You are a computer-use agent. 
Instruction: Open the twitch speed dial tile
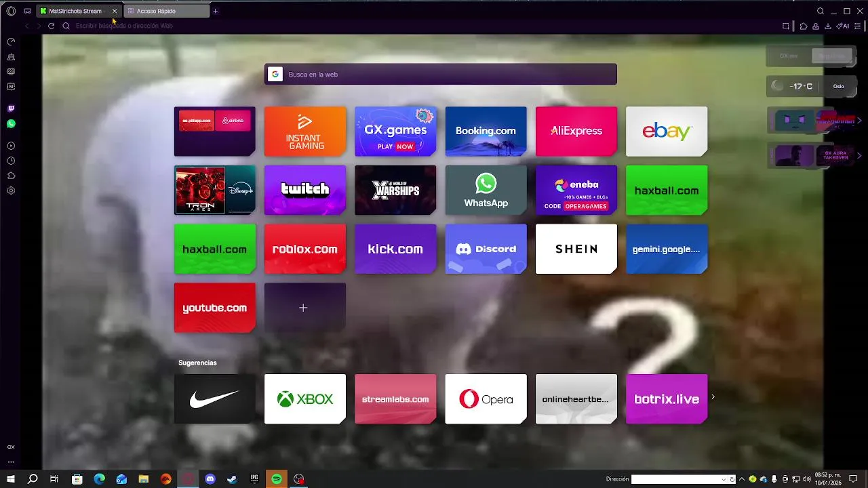(305, 190)
